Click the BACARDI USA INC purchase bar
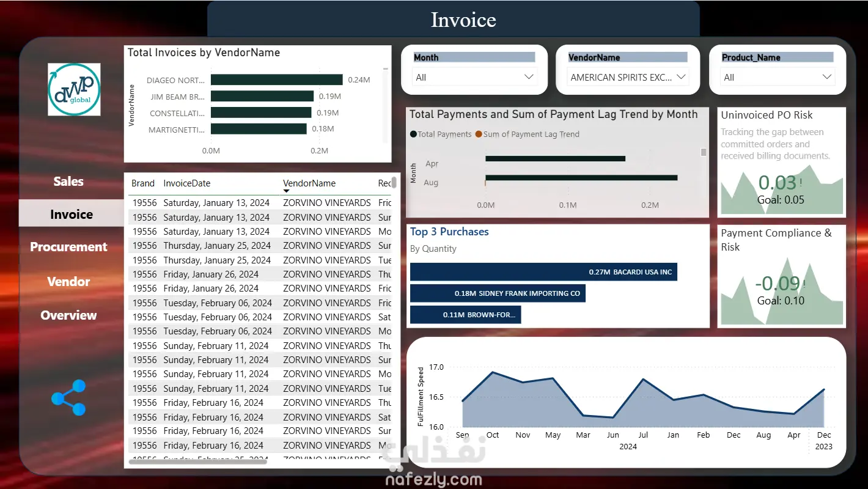868x489 pixels. (543, 272)
